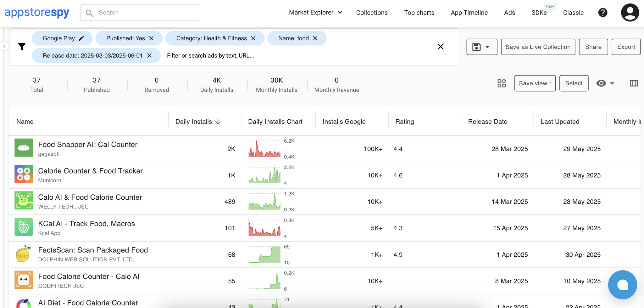The height and width of the screenshot is (308, 644).
Task: Remove the Published: Yes filter
Action: [151, 38]
